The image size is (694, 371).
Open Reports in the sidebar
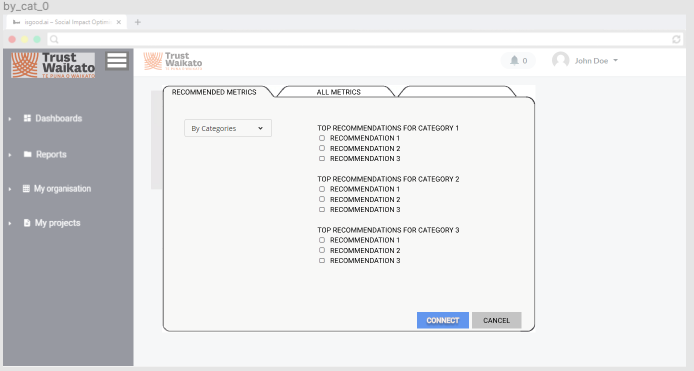[51, 154]
